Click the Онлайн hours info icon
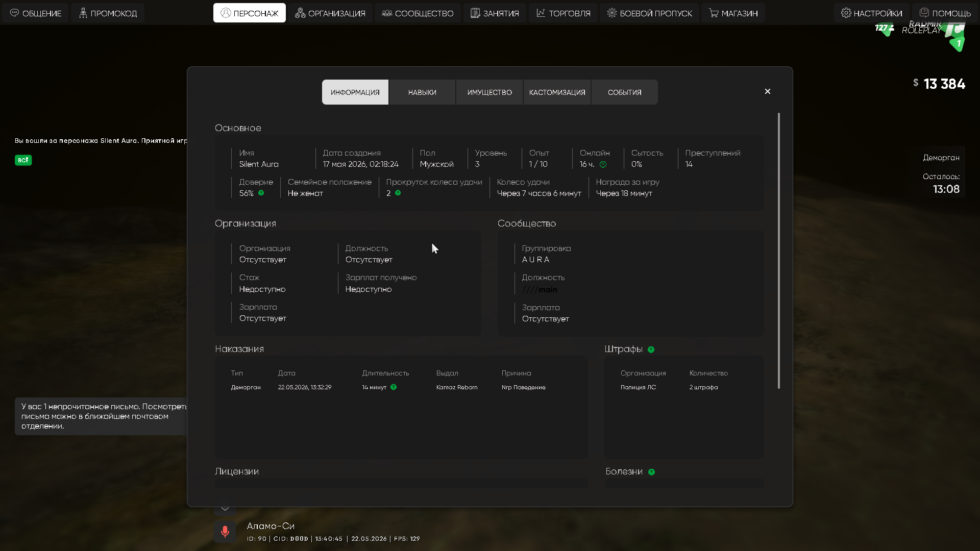Image resolution: width=980 pixels, height=551 pixels. pos(603,164)
